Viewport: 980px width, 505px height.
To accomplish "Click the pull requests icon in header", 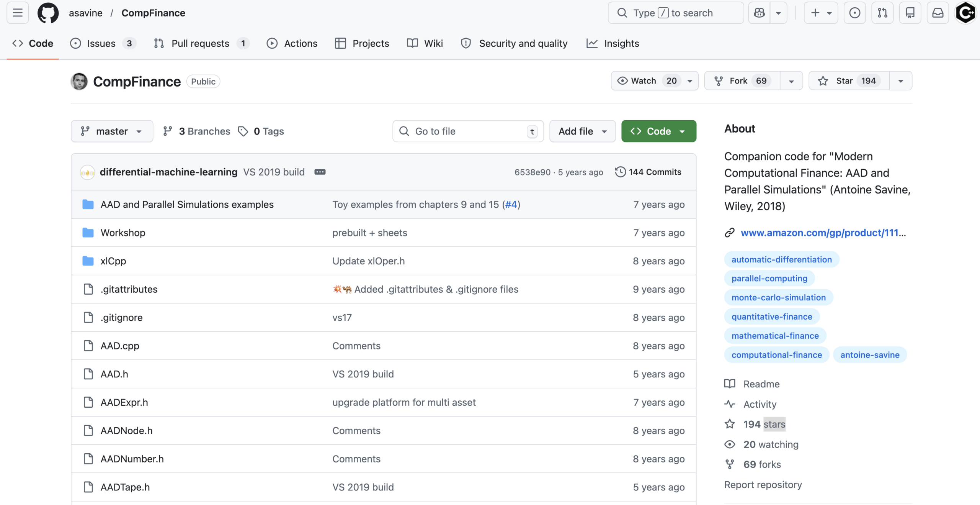I will tap(882, 13).
